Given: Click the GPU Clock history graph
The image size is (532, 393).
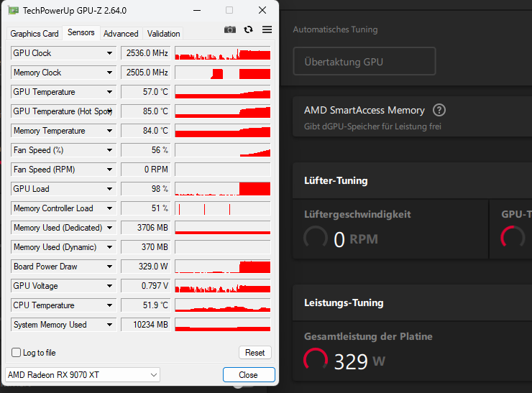Looking at the screenshot, I should coord(223,53).
